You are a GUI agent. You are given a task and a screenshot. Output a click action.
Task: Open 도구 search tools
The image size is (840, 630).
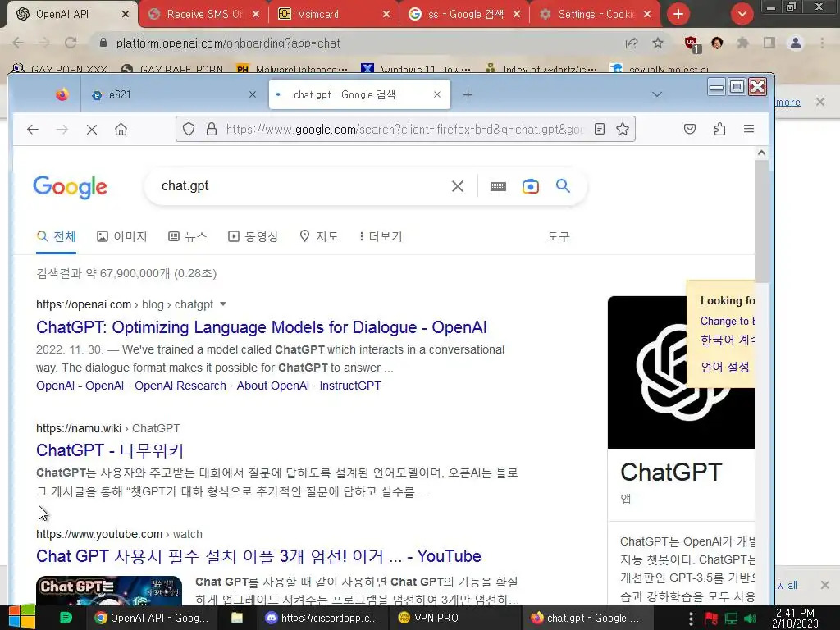(558, 236)
